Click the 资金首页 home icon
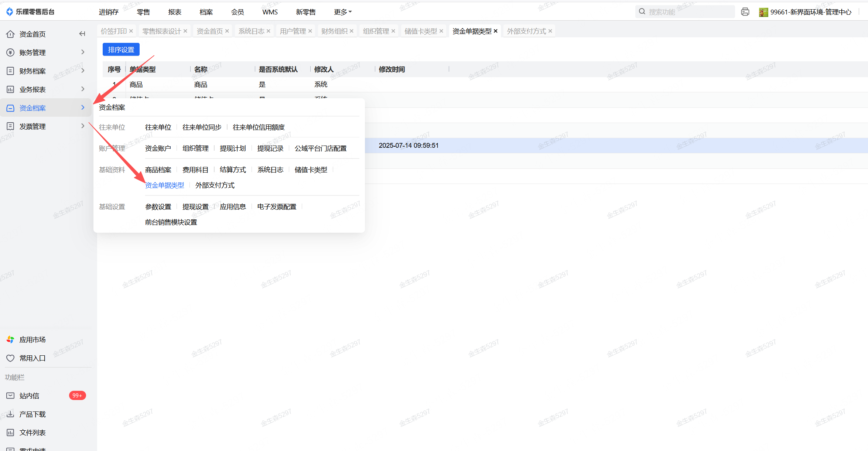This screenshot has width=868, height=451. point(10,34)
